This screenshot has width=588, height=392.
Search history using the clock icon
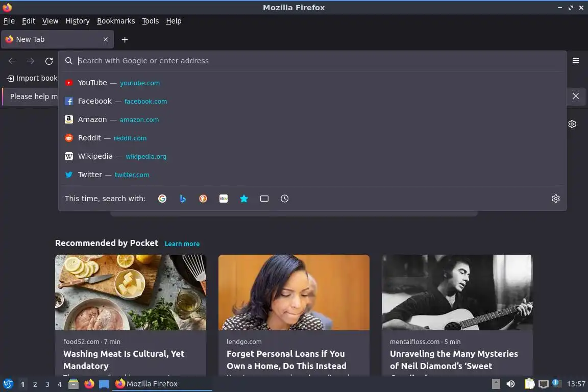[285, 199]
